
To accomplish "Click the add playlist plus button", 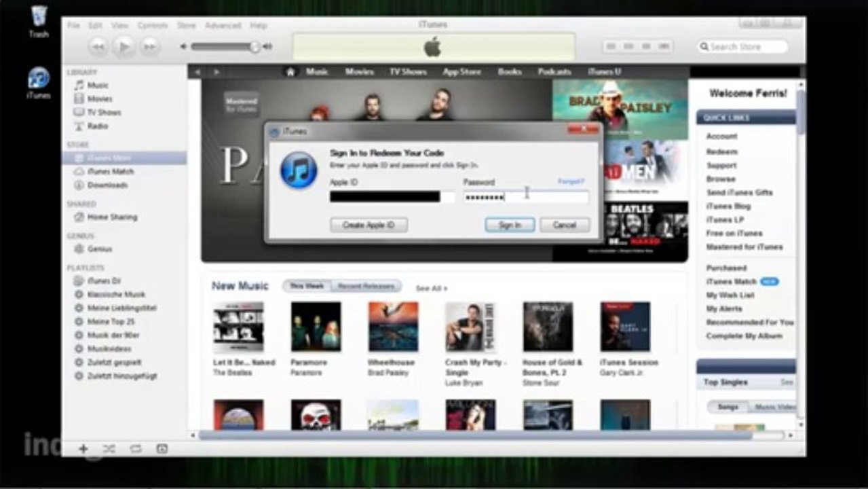I will [x=83, y=449].
